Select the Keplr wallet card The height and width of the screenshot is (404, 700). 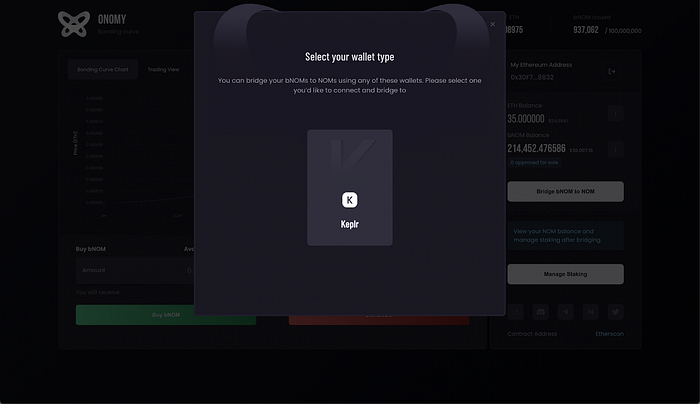350,187
